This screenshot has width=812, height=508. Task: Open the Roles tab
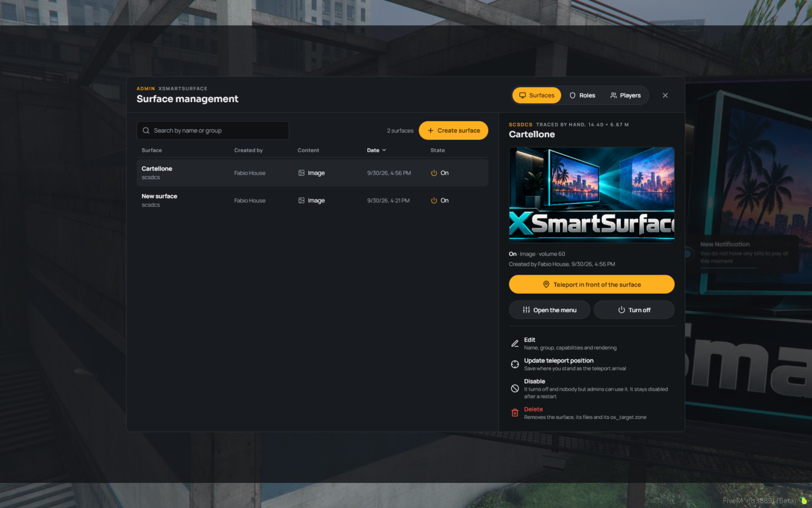582,95
